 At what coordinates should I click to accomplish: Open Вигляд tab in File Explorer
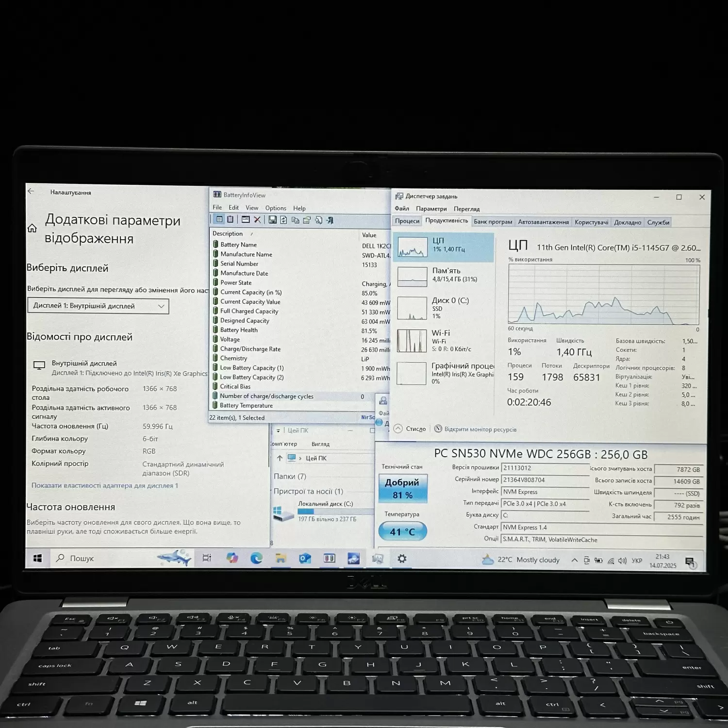(320, 444)
